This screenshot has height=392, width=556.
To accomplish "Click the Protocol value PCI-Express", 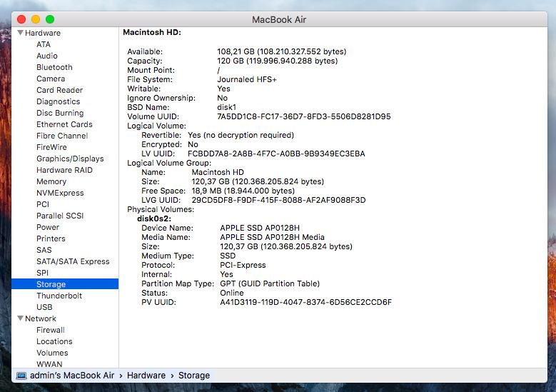I will coord(243,265).
